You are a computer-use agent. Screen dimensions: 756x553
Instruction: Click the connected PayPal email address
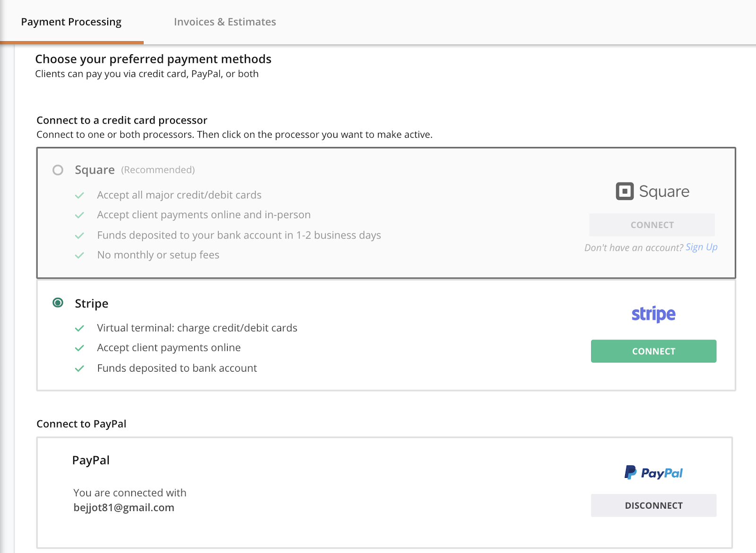[x=124, y=508]
